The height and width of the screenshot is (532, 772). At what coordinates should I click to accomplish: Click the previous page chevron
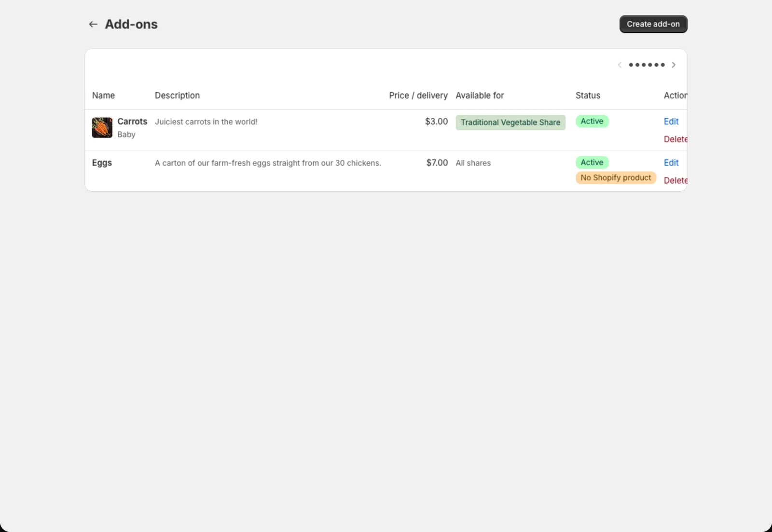coord(620,65)
